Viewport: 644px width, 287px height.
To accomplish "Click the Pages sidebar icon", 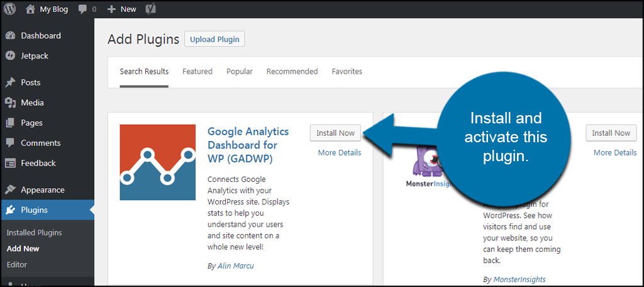I will coord(10,123).
